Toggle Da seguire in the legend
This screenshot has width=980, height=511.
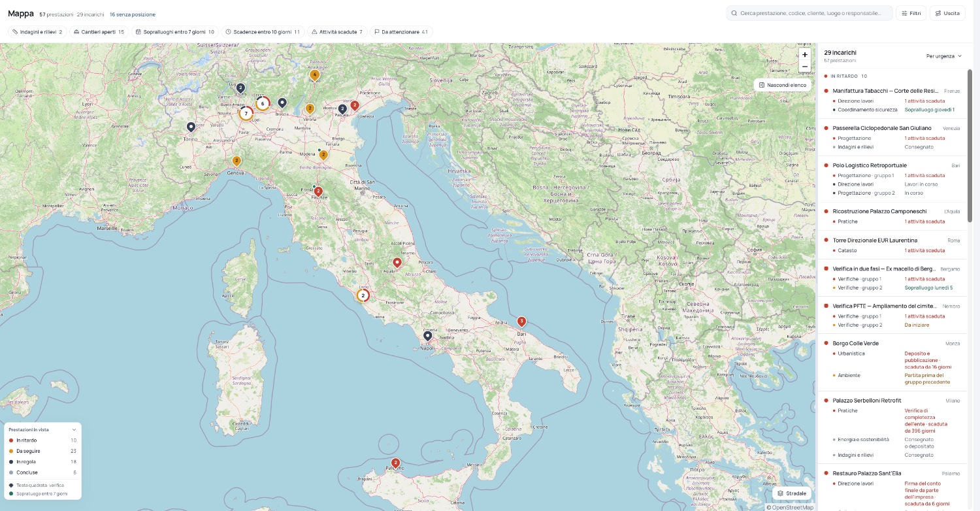pyautogui.click(x=42, y=451)
